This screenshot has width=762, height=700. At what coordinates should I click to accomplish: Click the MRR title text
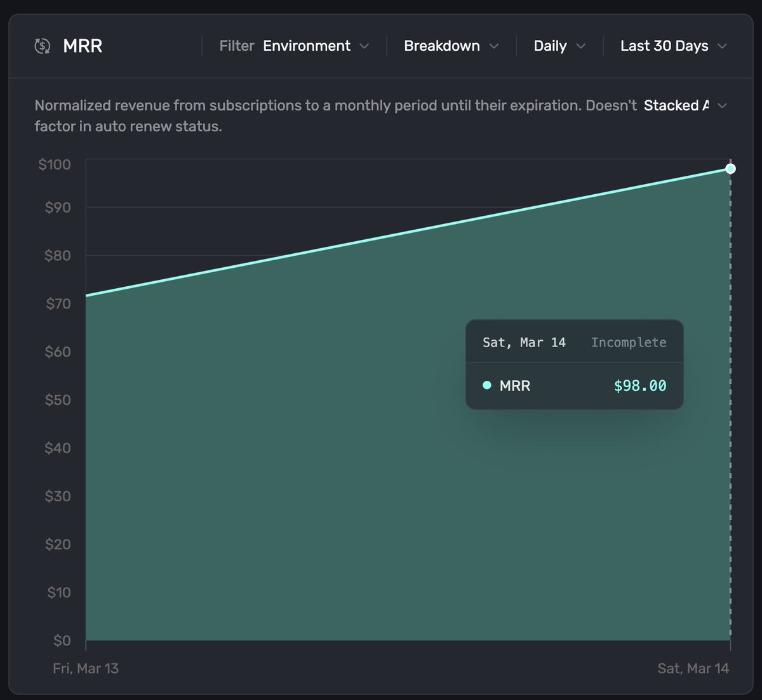pos(83,46)
